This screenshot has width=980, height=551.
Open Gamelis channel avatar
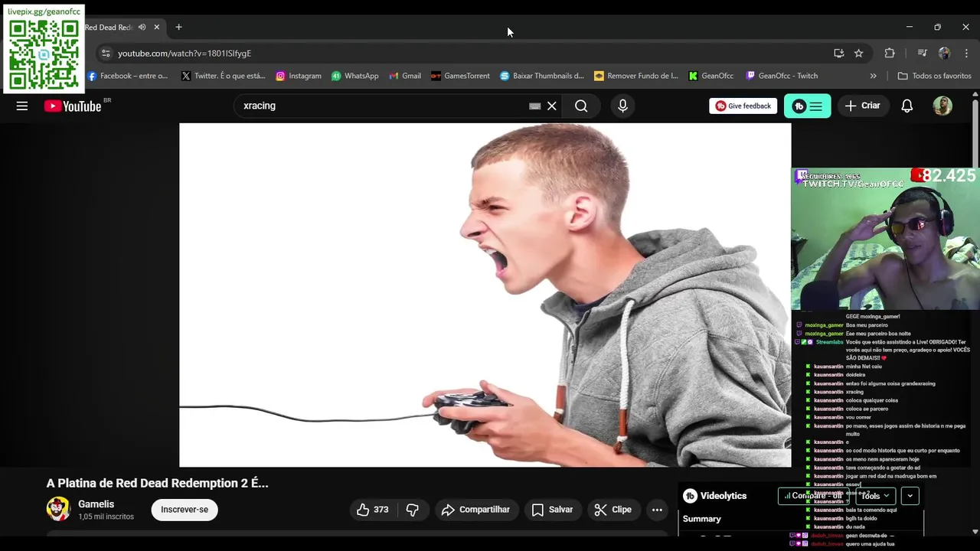click(58, 509)
